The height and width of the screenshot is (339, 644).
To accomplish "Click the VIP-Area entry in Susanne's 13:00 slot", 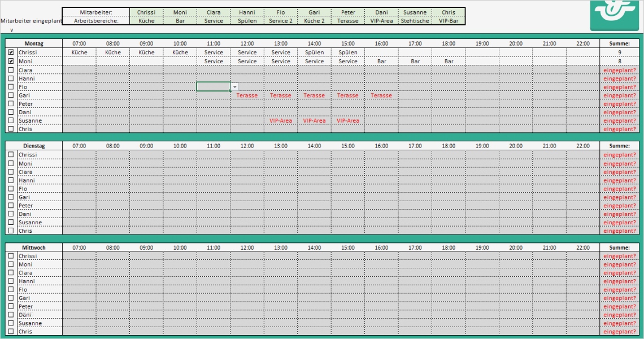I will (280, 120).
